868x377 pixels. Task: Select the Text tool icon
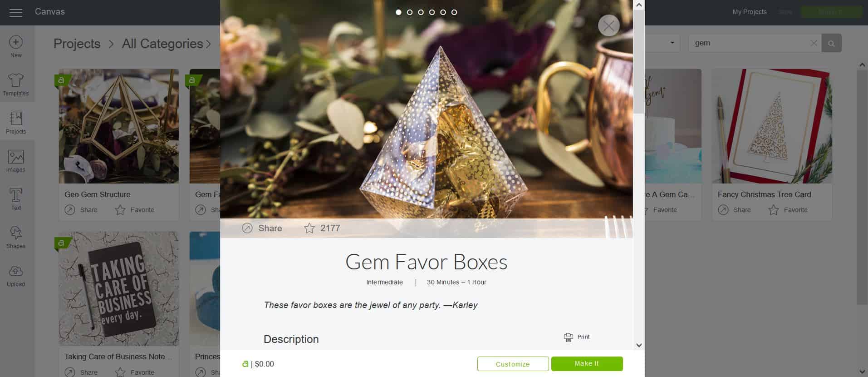pos(16,195)
